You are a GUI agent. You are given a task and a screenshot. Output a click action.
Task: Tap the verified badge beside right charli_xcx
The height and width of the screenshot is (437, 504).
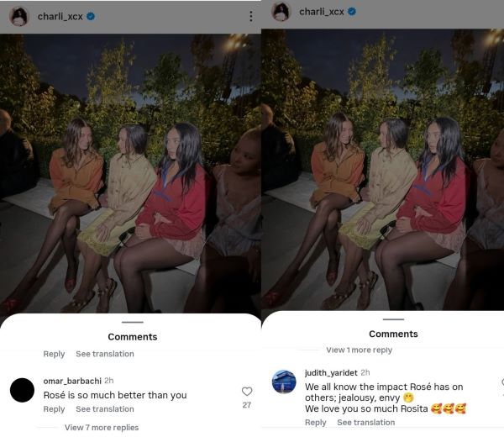(352, 12)
